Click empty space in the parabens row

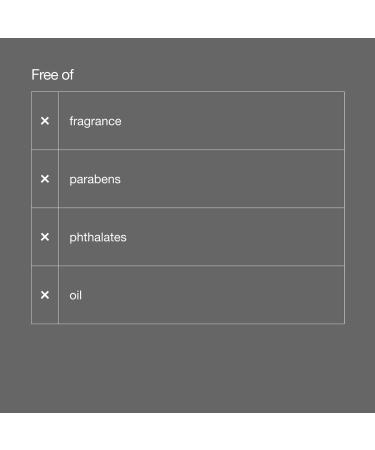tap(233, 179)
